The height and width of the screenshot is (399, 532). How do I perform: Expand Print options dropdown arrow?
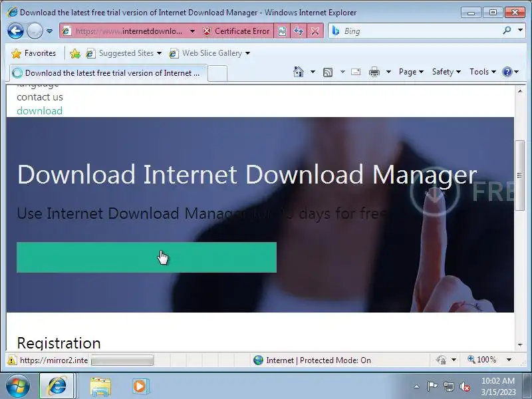389,72
